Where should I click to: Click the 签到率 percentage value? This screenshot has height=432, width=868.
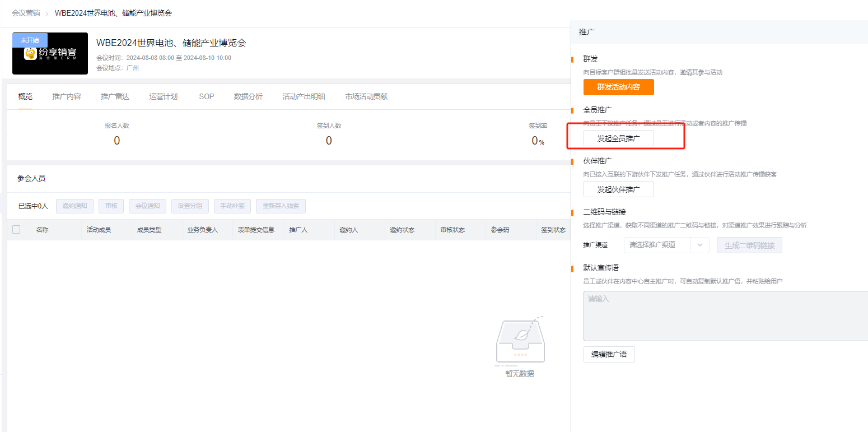pos(538,141)
